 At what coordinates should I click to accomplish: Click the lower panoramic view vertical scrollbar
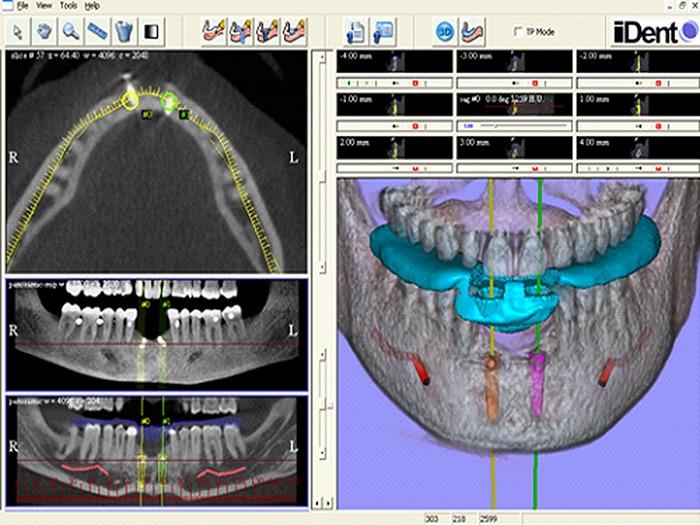(322, 433)
